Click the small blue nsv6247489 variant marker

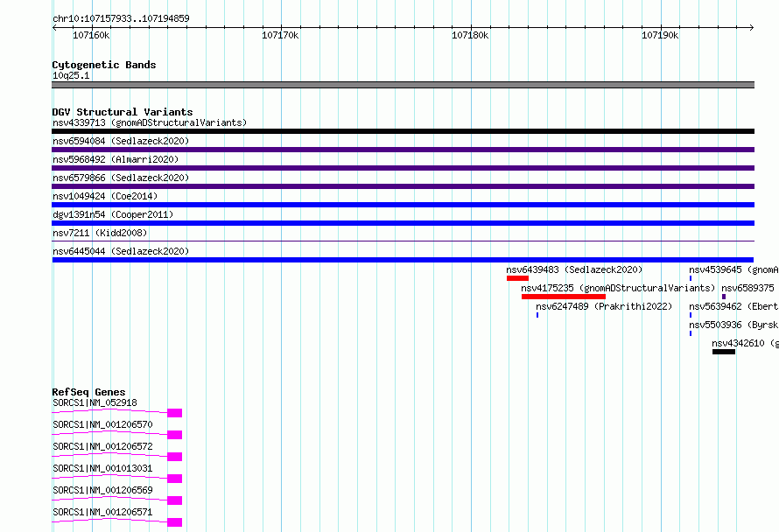[537, 315]
